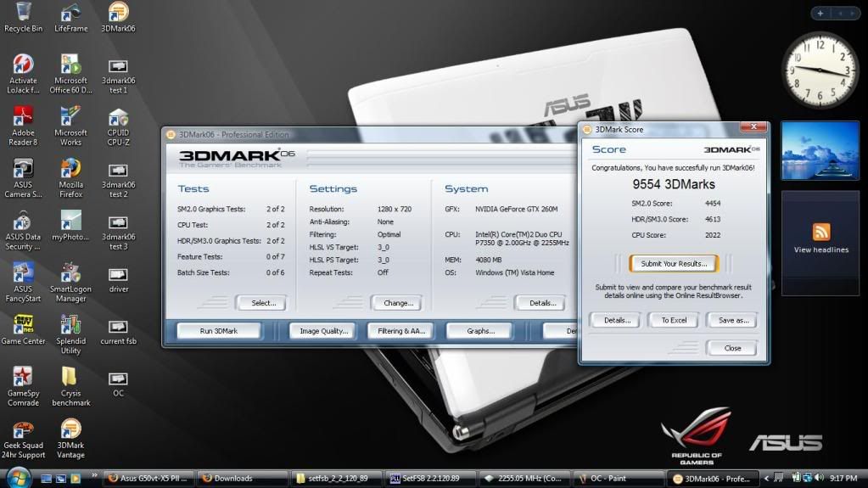
Task: Switch to 2255.05 MHz taskbar item
Action: pyautogui.click(x=524, y=479)
